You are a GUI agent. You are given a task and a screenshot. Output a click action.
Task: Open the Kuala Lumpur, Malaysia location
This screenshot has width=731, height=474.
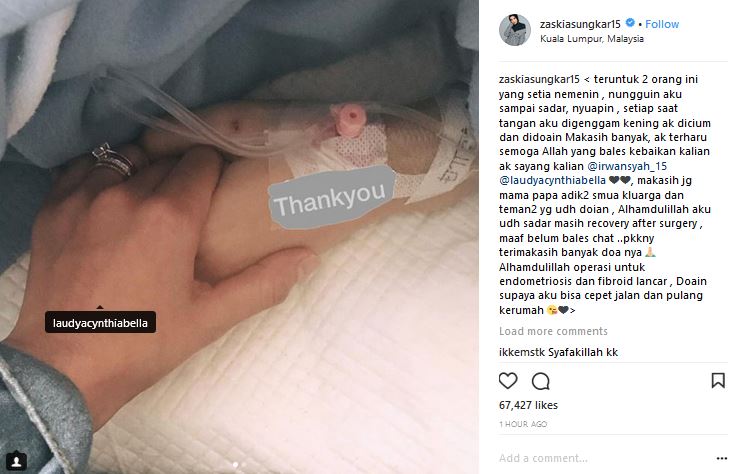[x=592, y=39]
